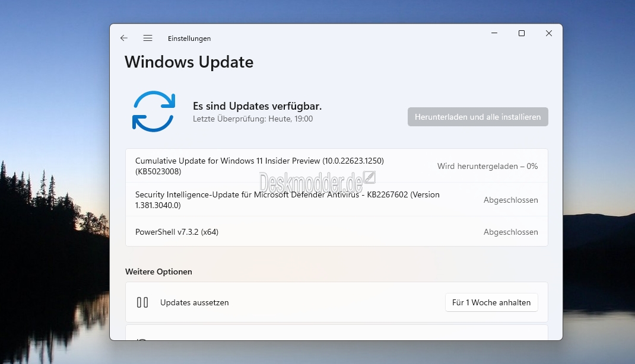Click Letzte Überprüfung: Heute, 19:00 text
Screen dimensions: 635x364
tap(253, 119)
